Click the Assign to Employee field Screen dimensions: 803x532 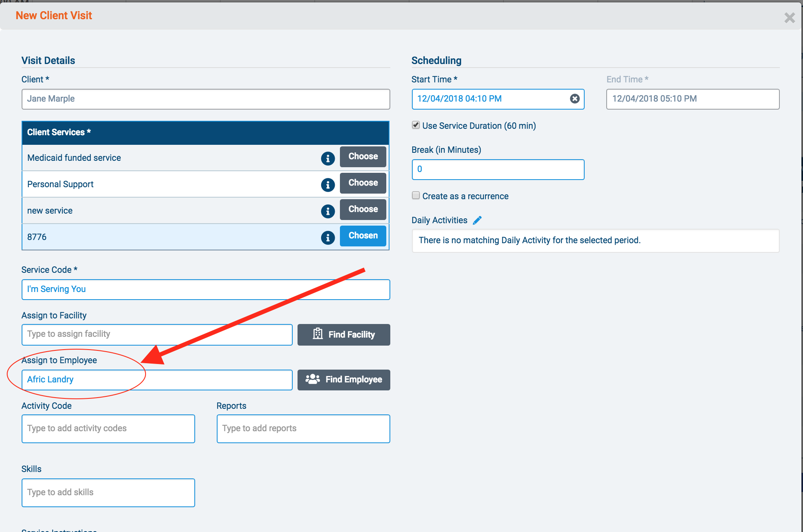point(157,380)
